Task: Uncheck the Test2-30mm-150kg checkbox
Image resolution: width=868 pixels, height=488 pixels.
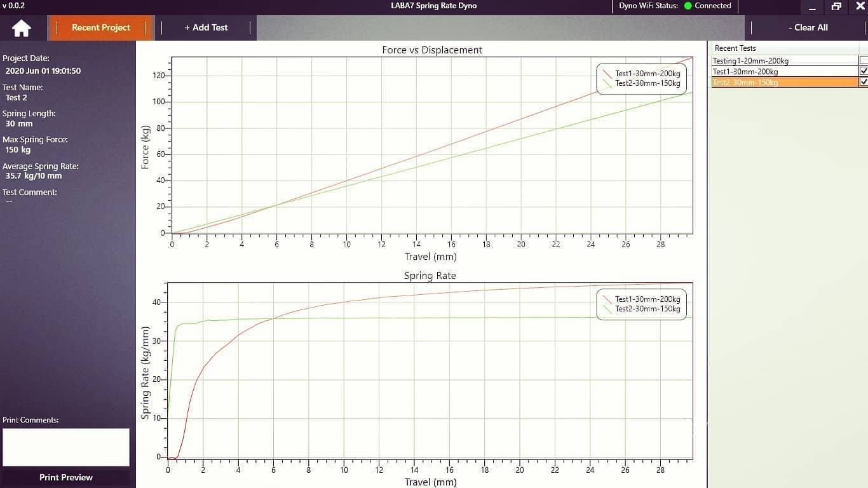Action: (863, 83)
